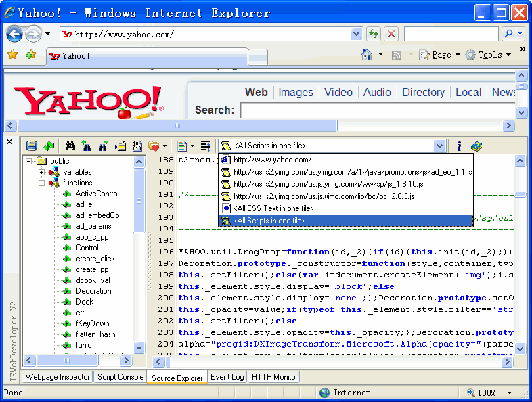Click in the Yahoo Search text field
This screenshot has width=532, height=402.
tap(376, 110)
